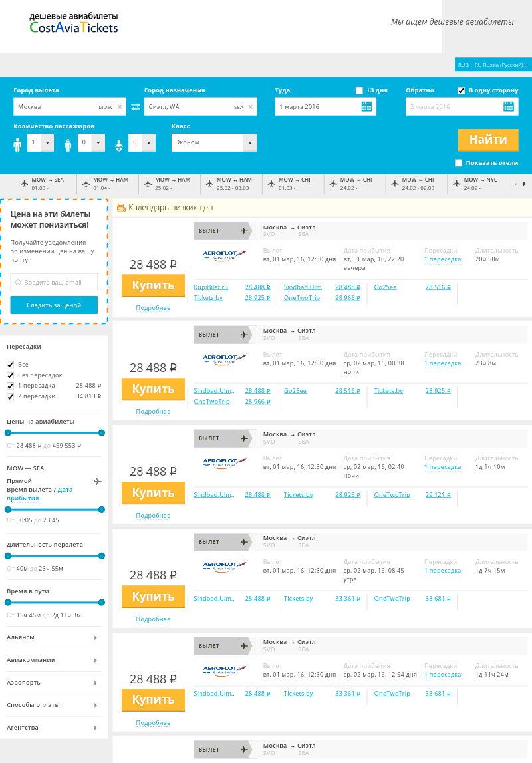Open Go2See link in first flight card
This screenshot has height=763, width=532.
pyautogui.click(x=385, y=287)
